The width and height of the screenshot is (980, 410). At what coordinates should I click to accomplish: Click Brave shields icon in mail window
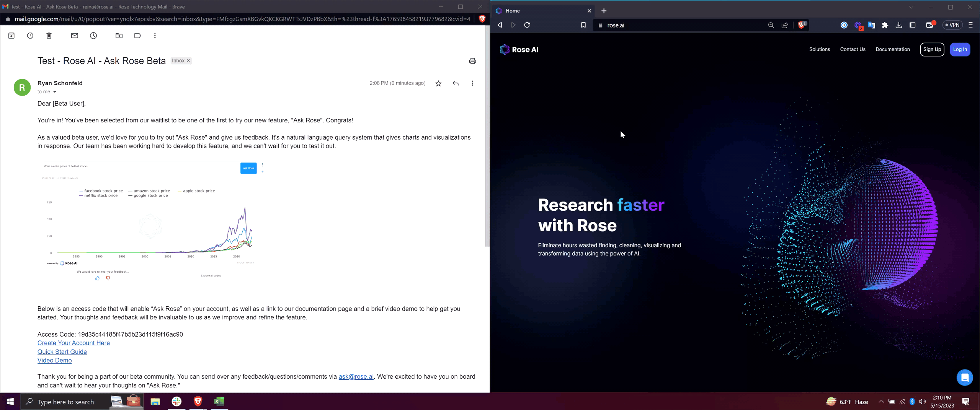tap(482, 19)
